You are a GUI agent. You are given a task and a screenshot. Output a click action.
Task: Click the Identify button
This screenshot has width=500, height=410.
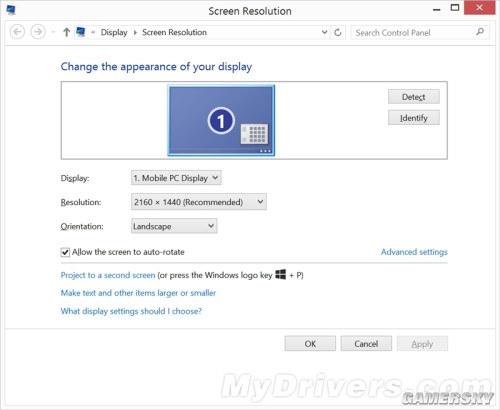414,118
